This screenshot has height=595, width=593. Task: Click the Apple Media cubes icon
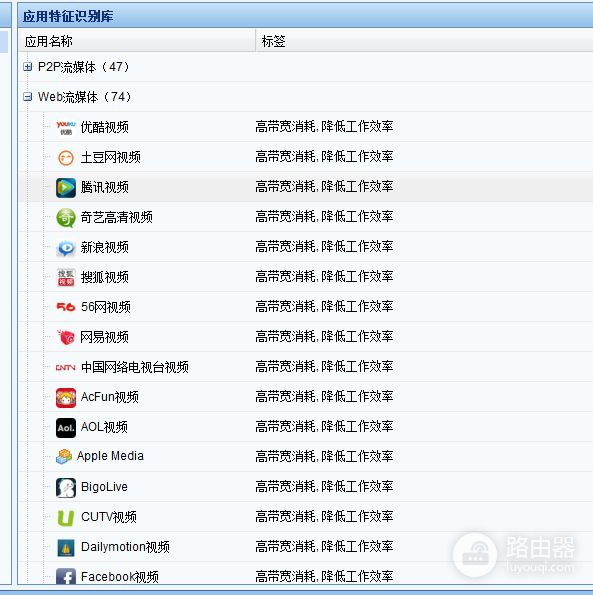coord(64,456)
